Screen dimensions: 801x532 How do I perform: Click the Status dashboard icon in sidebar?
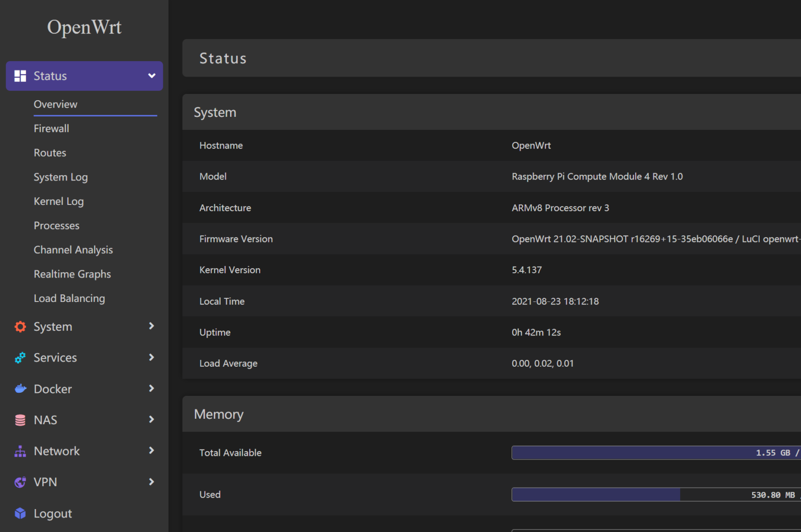point(20,76)
